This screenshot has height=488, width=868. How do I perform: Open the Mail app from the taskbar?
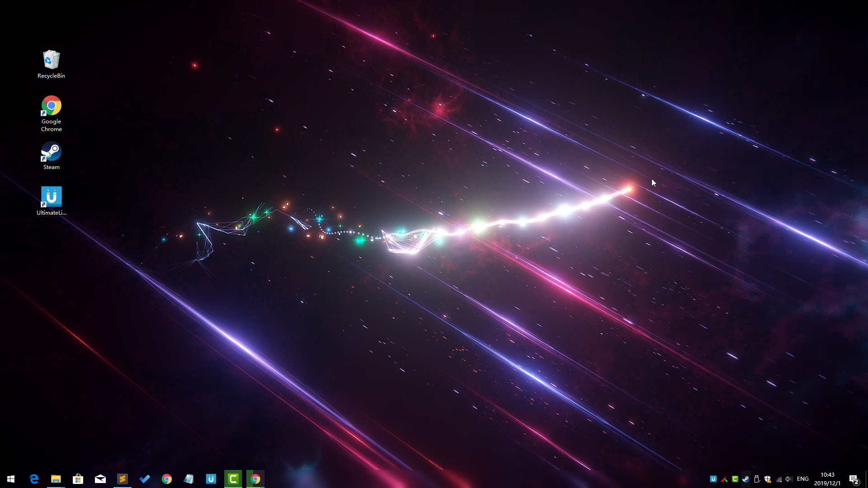pyautogui.click(x=100, y=479)
